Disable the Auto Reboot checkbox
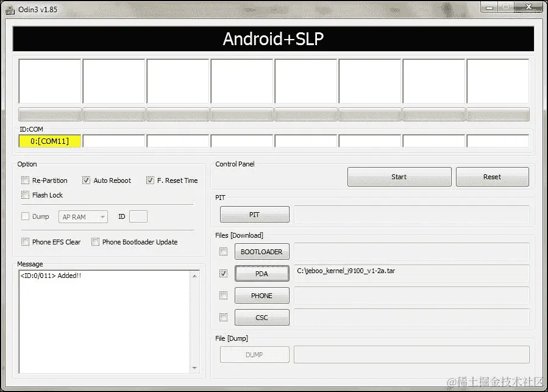Image resolution: width=548 pixels, height=392 pixels. pyautogui.click(x=86, y=180)
